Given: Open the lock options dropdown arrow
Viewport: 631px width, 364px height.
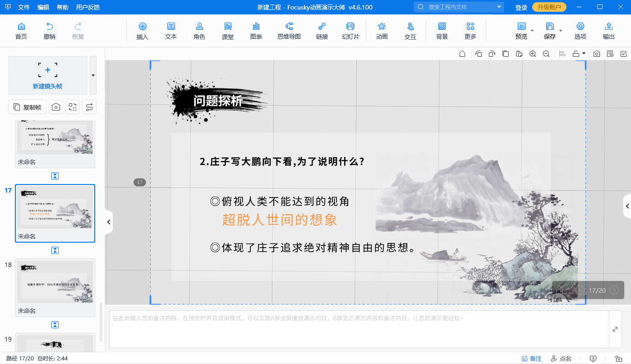Looking at the screenshot, I should 584,54.
